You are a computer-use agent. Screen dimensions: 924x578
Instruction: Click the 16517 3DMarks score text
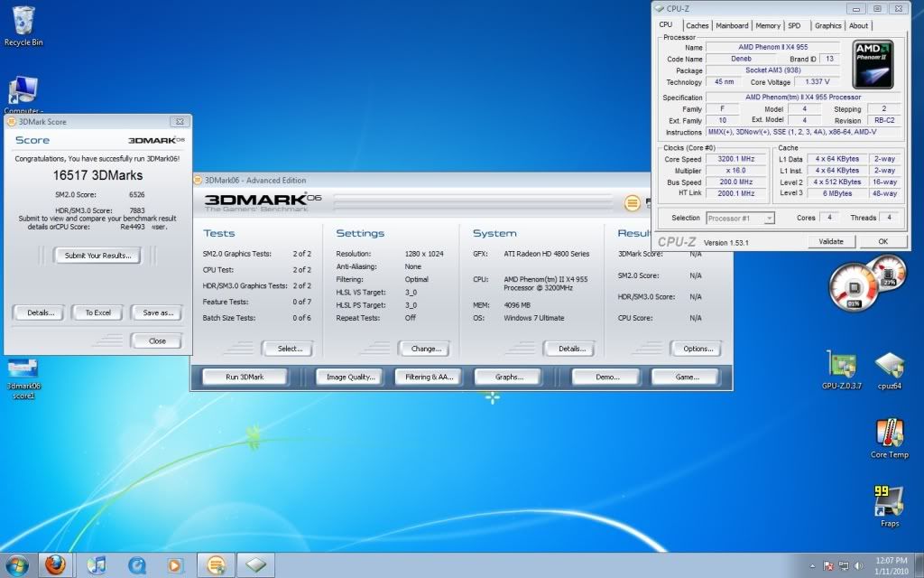point(97,175)
